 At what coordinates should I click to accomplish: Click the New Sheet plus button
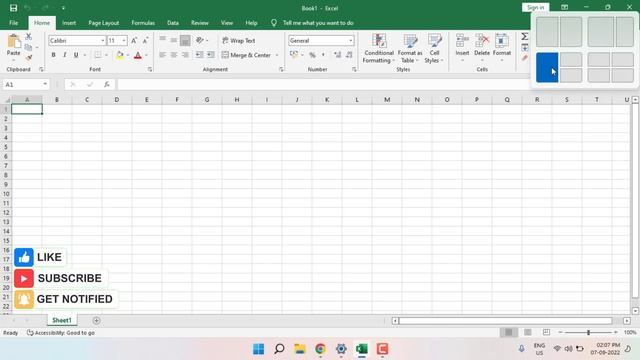coord(96,320)
